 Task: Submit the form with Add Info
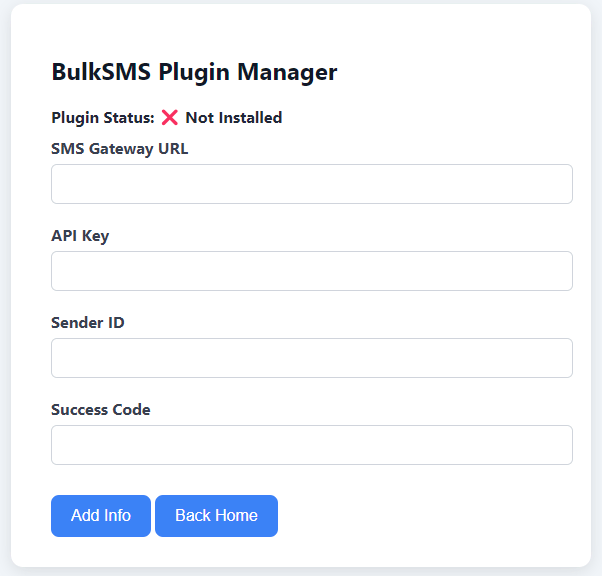101,516
